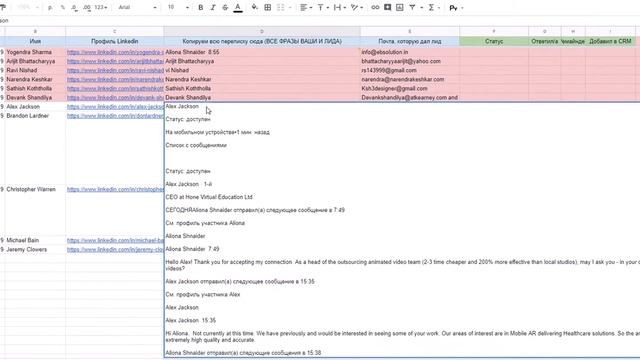Select header Почта, которую дал лид
640x360 pixels.
click(410, 41)
